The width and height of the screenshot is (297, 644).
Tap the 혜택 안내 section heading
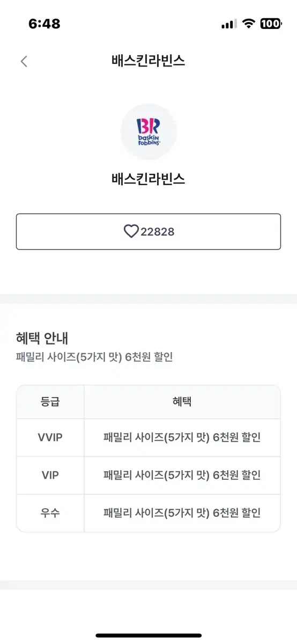click(x=42, y=338)
